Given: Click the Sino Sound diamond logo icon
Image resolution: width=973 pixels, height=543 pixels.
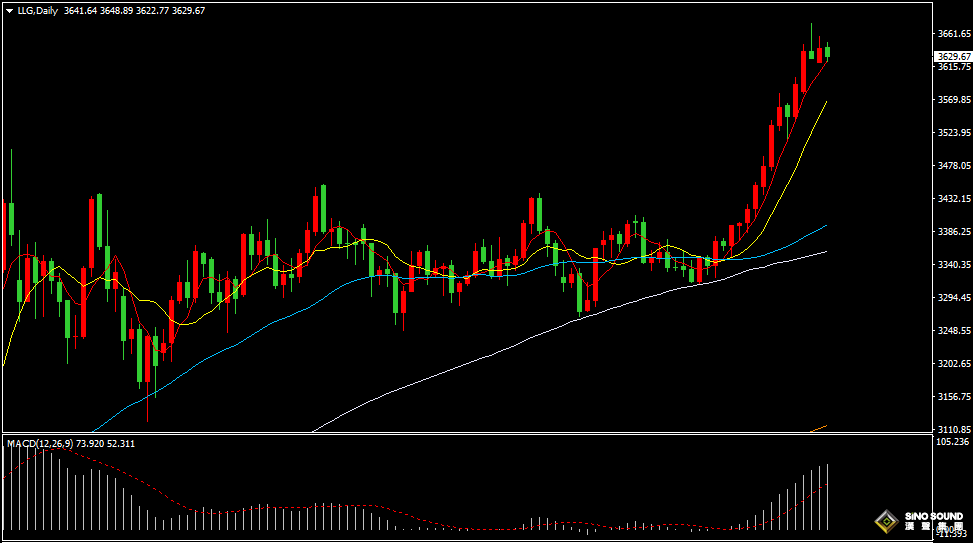Looking at the screenshot, I should 886,521.
